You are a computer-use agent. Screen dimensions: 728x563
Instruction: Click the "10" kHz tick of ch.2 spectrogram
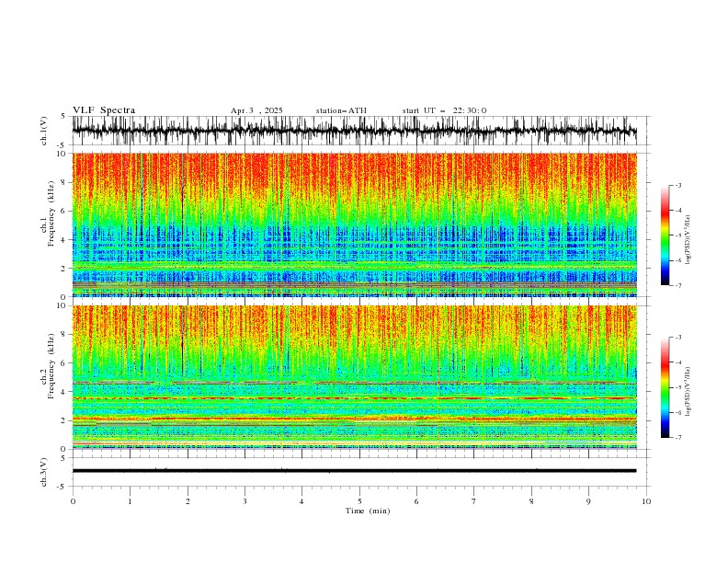(63, 305)
